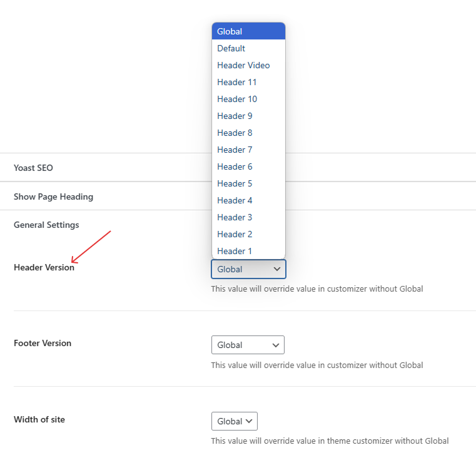
Task: Pick Header 2 option
Action: tap(248, 234)
